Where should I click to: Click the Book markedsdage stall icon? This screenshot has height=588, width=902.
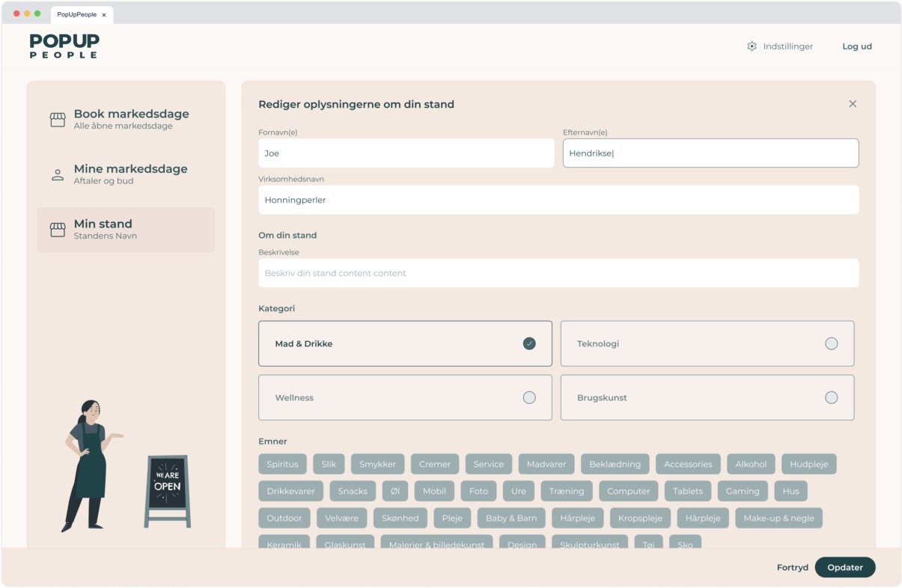[x=56, y=118]
